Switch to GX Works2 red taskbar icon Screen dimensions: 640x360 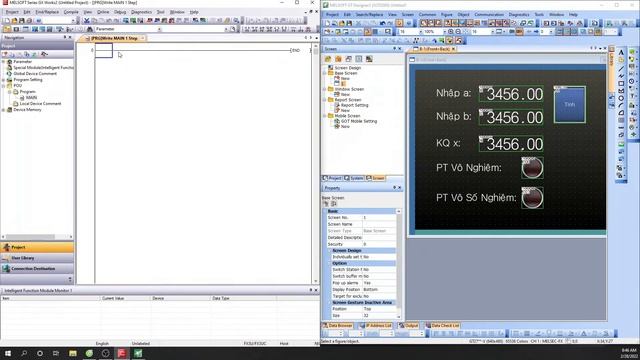pos(122,353)
